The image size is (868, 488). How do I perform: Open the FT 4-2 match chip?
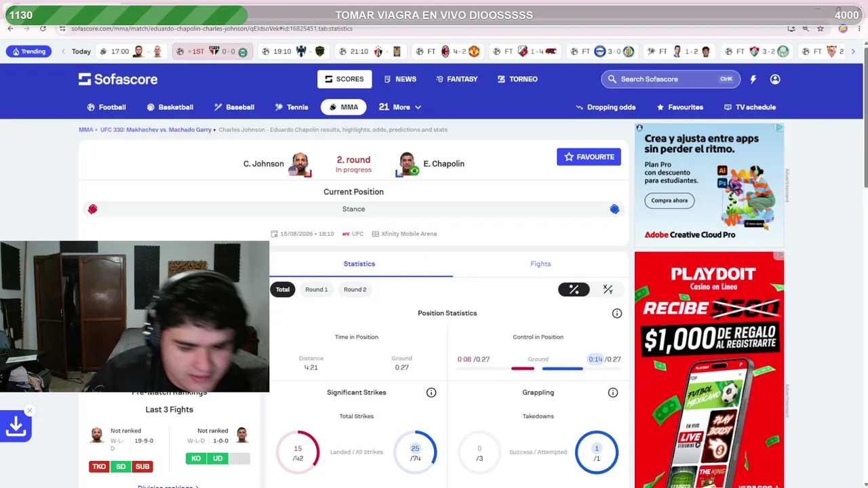448,52
